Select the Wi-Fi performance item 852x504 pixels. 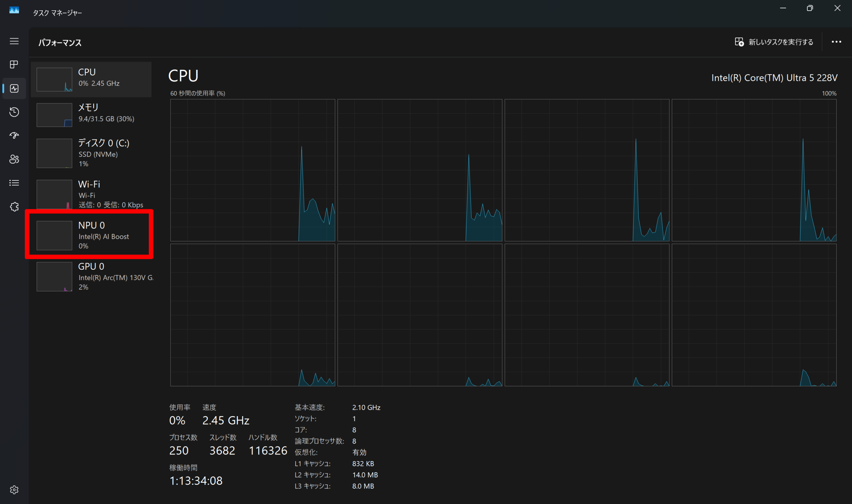click(91, 194)
